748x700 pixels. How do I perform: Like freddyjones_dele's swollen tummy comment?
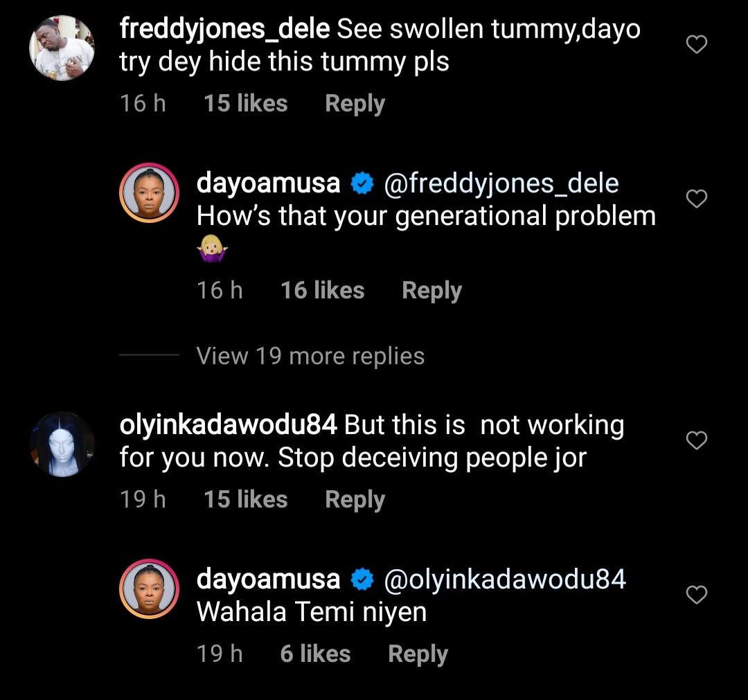click(x=696, y=45)
